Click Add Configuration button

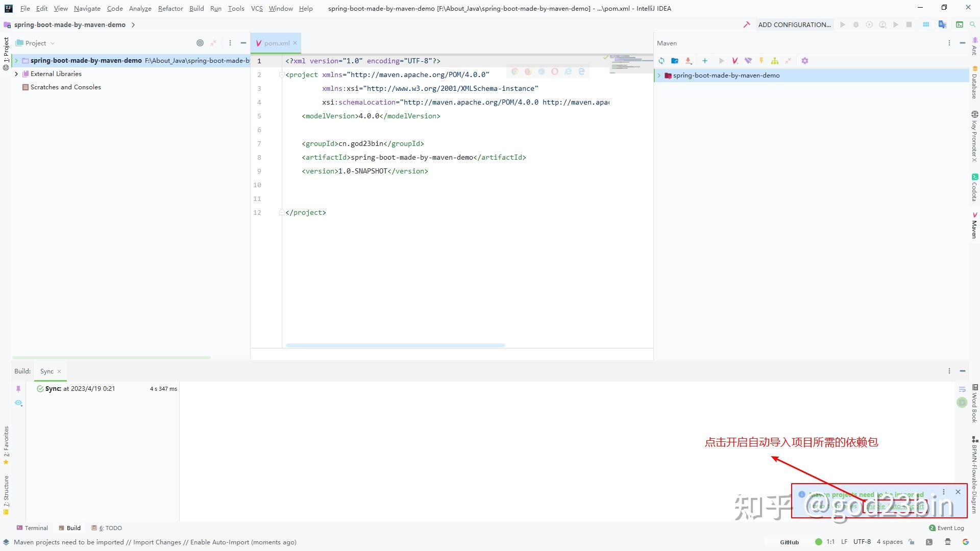click(794, 24)
